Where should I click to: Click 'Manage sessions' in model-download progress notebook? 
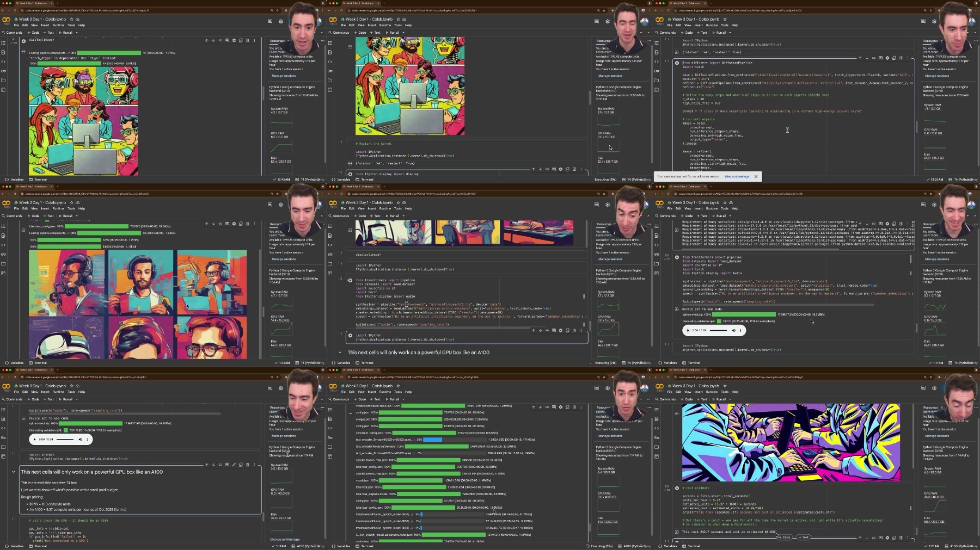tap(610, 436)
